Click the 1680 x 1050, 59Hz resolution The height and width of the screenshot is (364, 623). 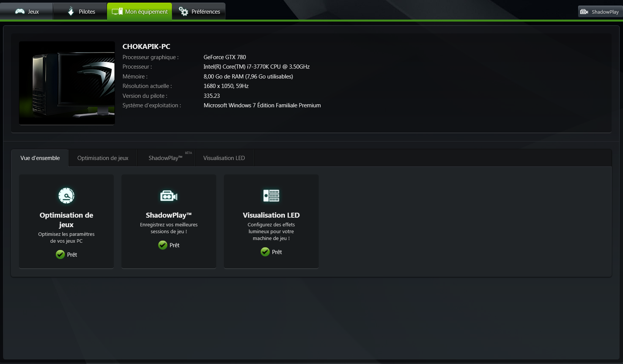point(226,86)
